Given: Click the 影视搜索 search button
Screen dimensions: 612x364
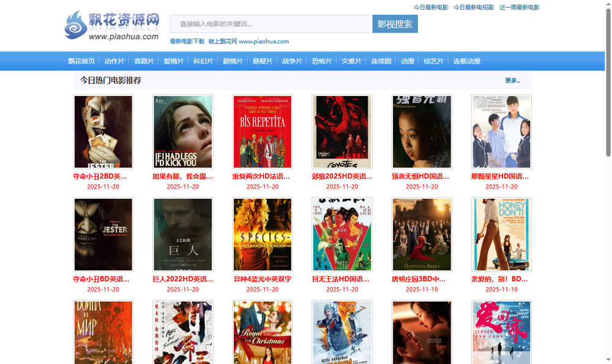Looking at the screenshot, I should tap(395, 24).
